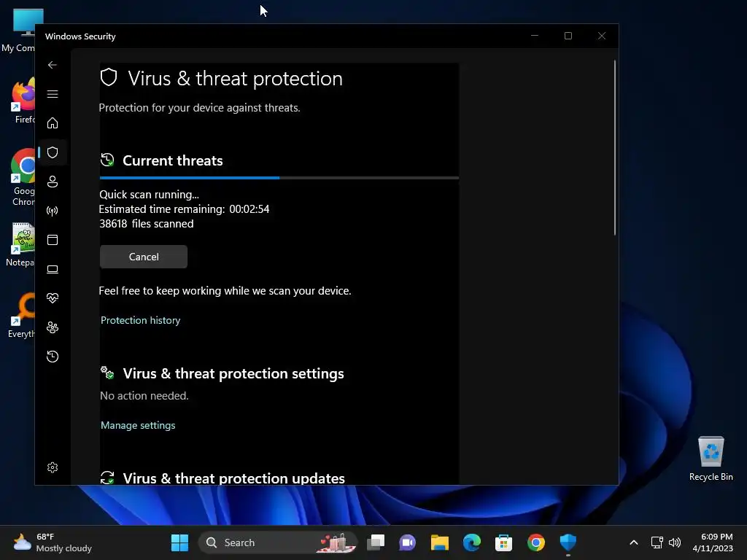Launch Microsoft Edge from the taskbar
Screen dimensions: 747x560
pyautogui.click(x=472, y=542)
